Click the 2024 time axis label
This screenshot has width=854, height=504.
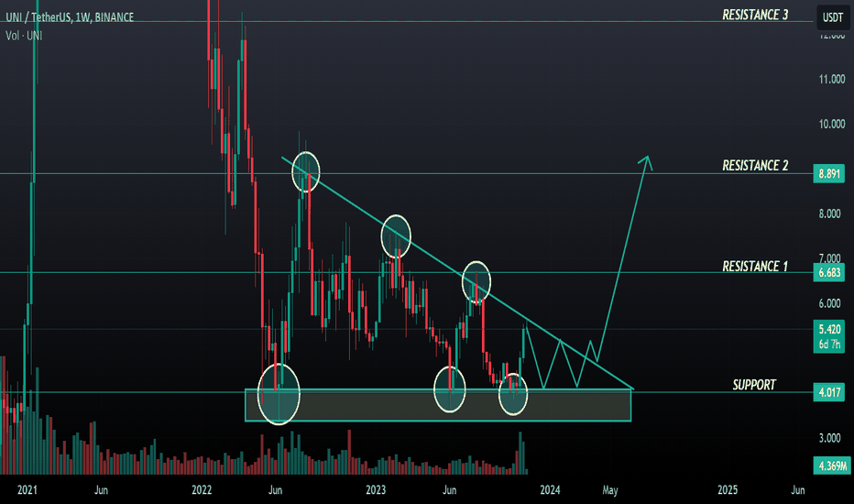pos(550,490)
